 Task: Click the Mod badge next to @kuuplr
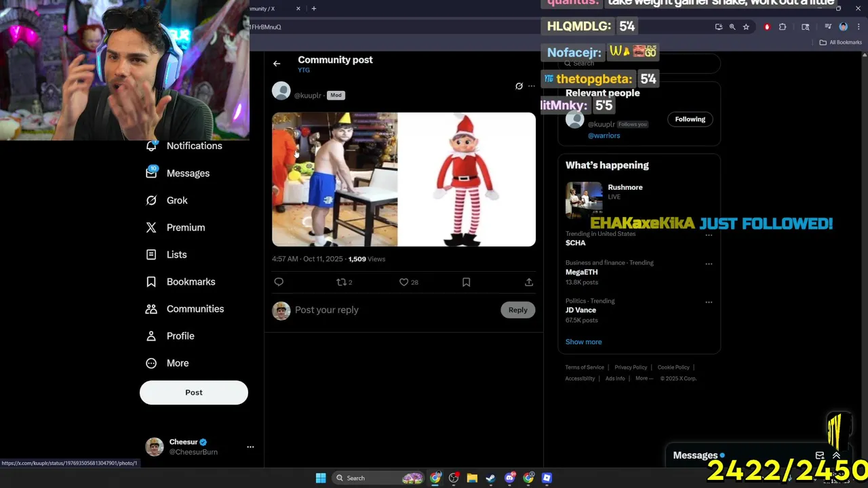point(336,96)
